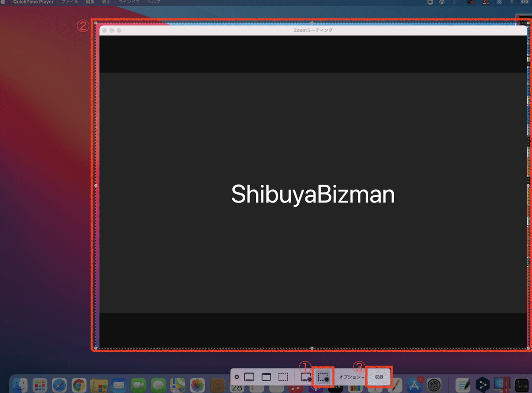Close the screenshot toolbar with X
Screen dimensions: 532x393
point(237,377)
